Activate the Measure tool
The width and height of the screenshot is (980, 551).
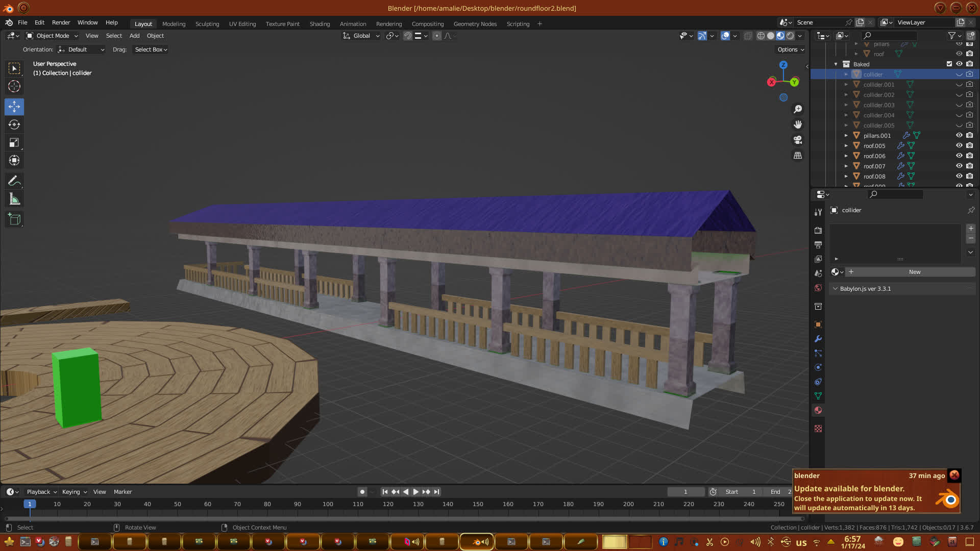[14, 199]
